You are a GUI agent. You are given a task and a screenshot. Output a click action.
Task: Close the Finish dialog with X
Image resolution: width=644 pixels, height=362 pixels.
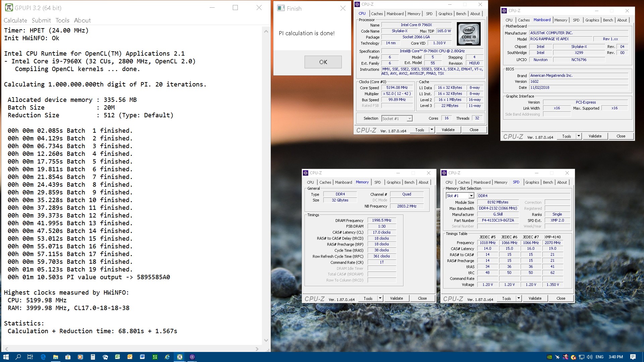click(343, 8)
